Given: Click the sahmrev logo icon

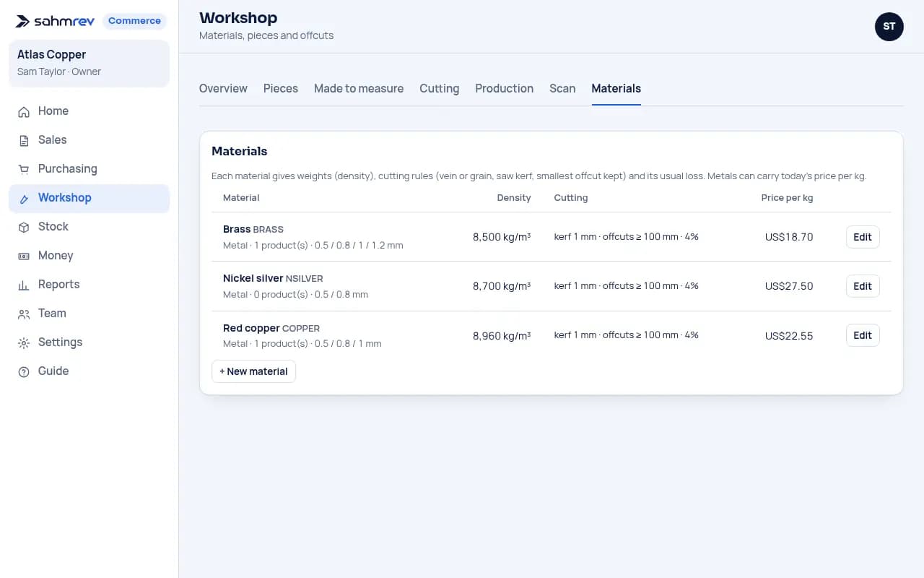Looking at the screenshot, I should pyautogui.click(x=23, y=22).
